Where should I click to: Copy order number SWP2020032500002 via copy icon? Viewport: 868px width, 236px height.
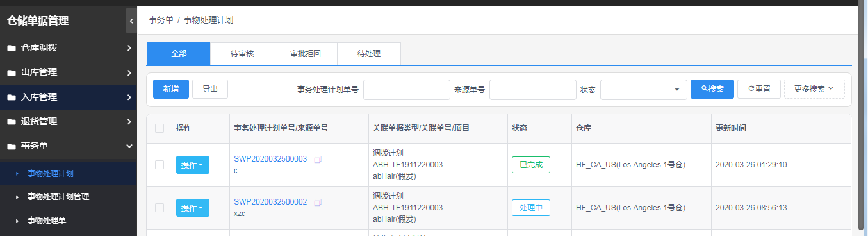click(x=318, y=202)
